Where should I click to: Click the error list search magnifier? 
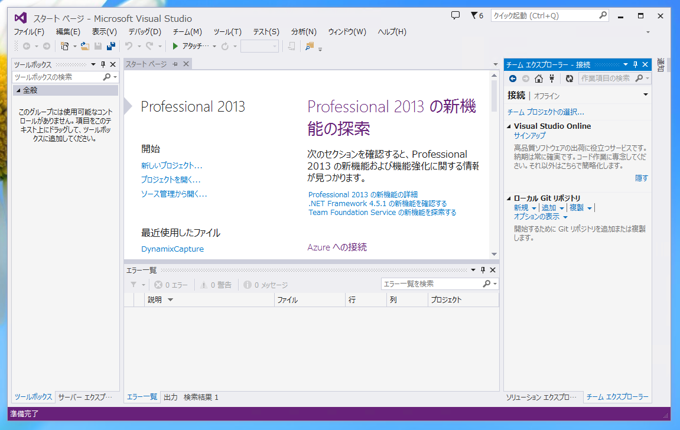click(x=487, y=283)
